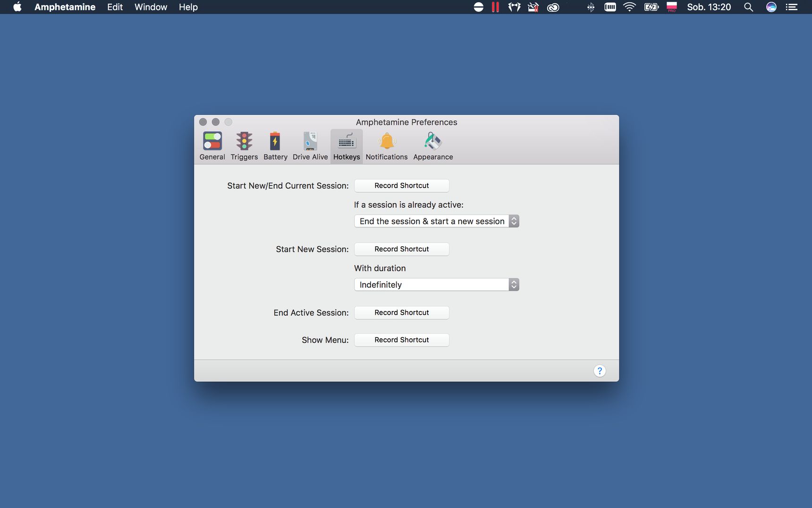Open the Battery preferences pane

275,146
